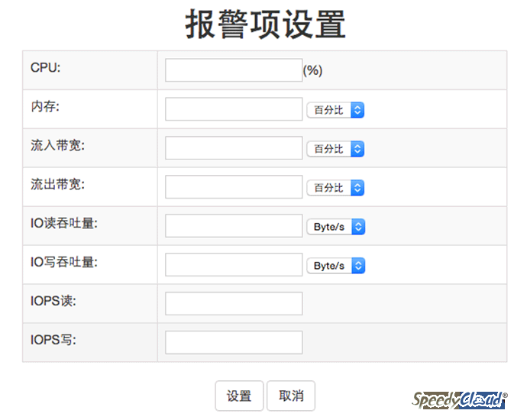
Task: Click the 报警项设置 page title
Action: (265, 24)
